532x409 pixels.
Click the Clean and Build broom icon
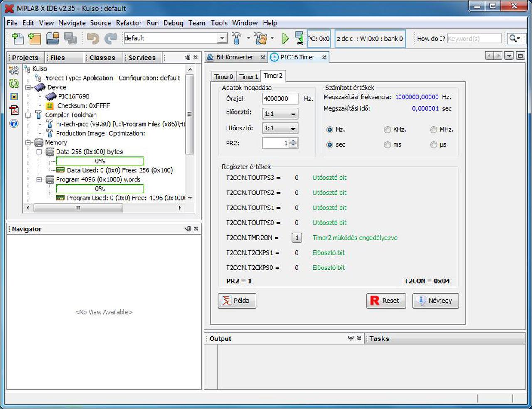[x=261, y=38]
